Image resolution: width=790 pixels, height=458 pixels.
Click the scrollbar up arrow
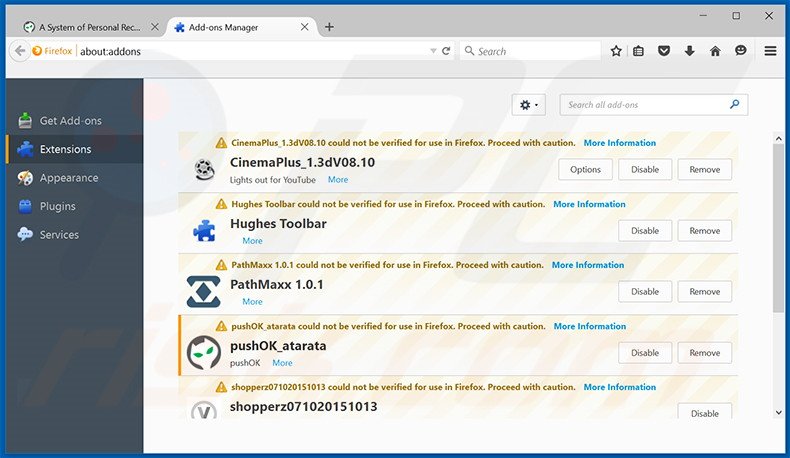[778, 139]
